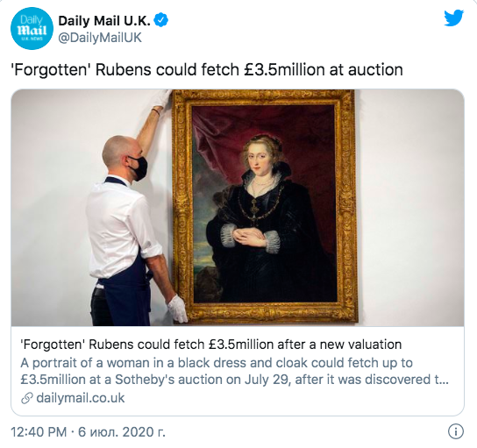Follow the dailymail.co.uk domain link

[81, 398]
